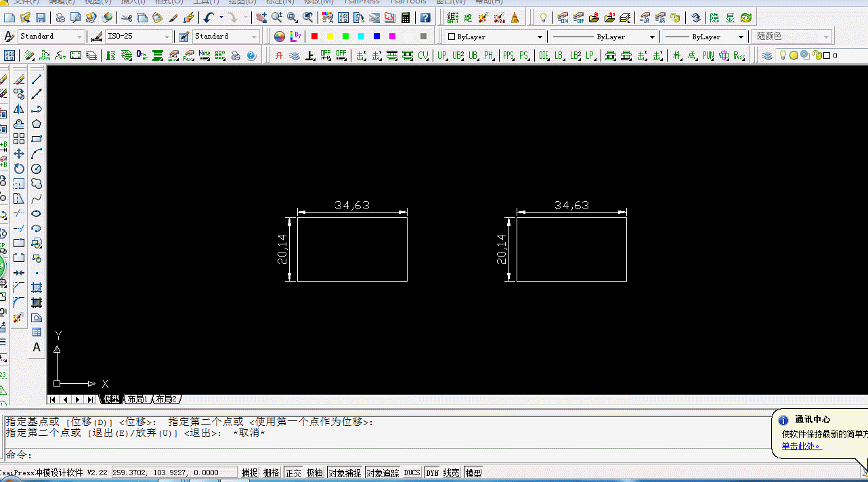The width and height of the screenshot is (868, 482).
Task: Pick the red color swatch
Action: click(314, 37)
